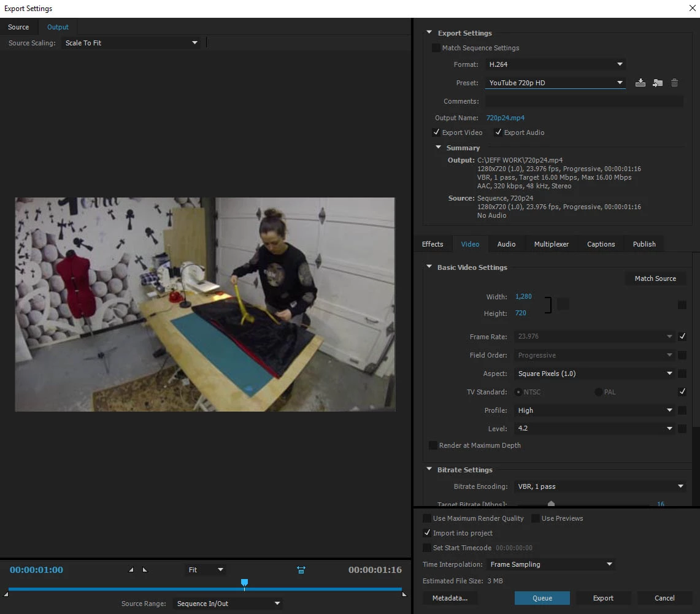Collapse the Export Settings section
This screenshot has width=700, height=614.
click(x=429, y=33)
